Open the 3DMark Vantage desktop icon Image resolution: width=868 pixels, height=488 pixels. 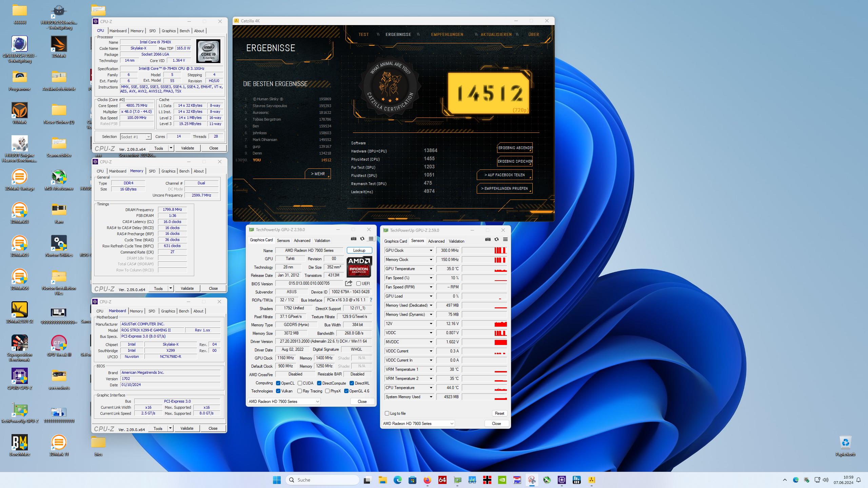20,180
